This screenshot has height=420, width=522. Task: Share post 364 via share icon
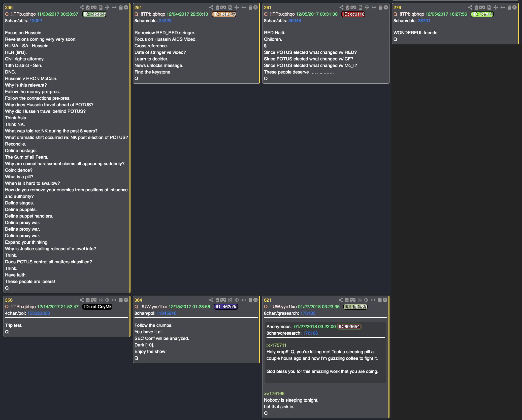click(x=211, y=300)
